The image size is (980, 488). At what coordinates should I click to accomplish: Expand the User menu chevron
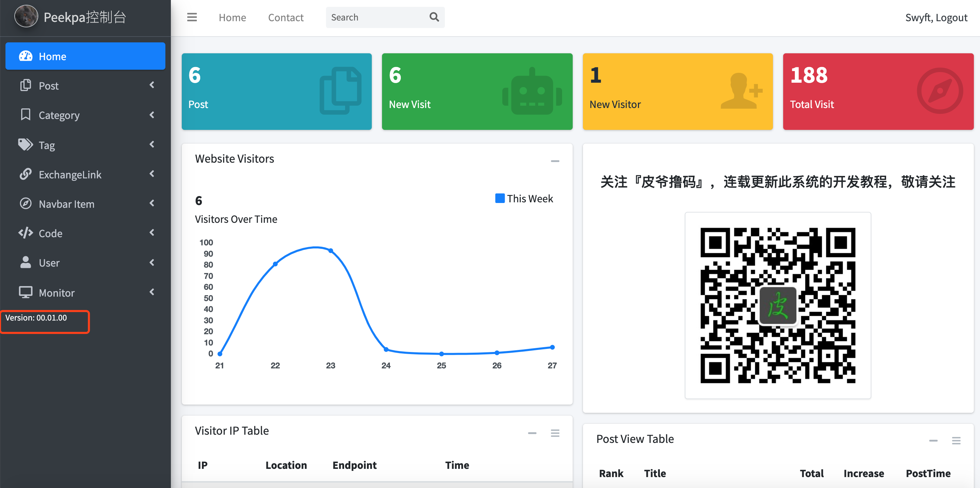152,262
